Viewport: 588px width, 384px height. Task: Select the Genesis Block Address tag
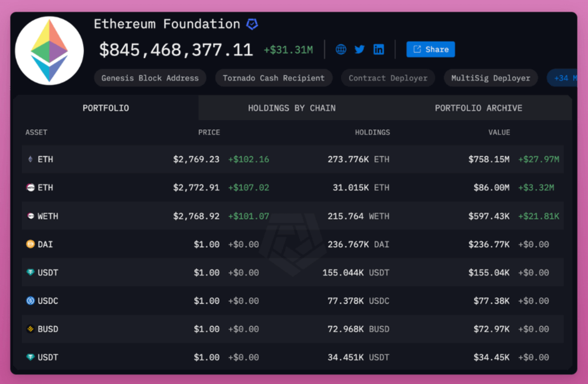pyautogui.click(x=150, y=78)
